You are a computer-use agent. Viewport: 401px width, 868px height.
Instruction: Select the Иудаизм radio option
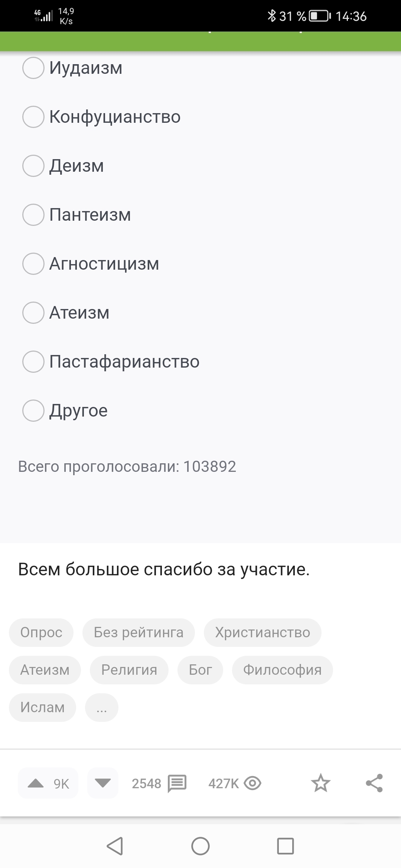[33, 68]
